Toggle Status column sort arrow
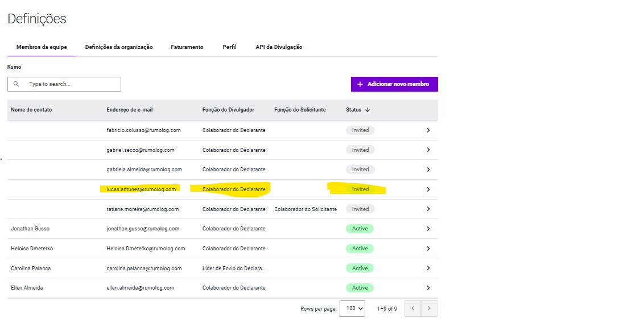This screenshot has width=644, height=322. click(368, 110)
